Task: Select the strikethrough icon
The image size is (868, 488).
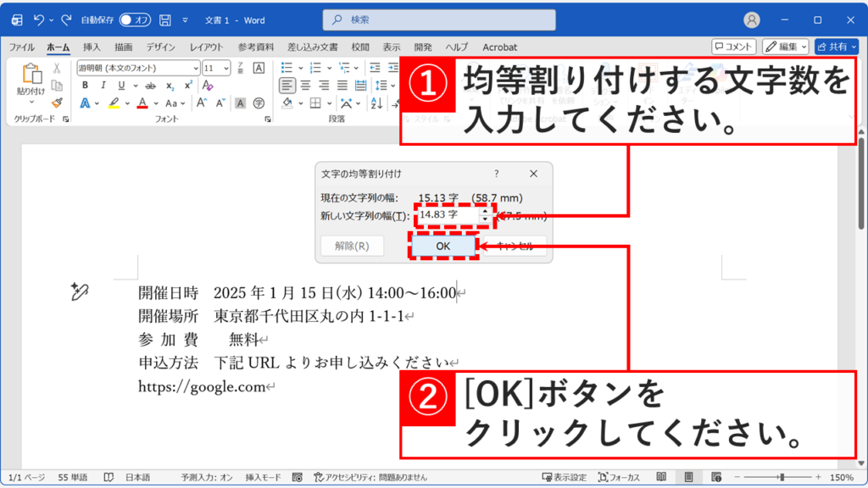Action: pyautogui.click(x=150, y=86)
